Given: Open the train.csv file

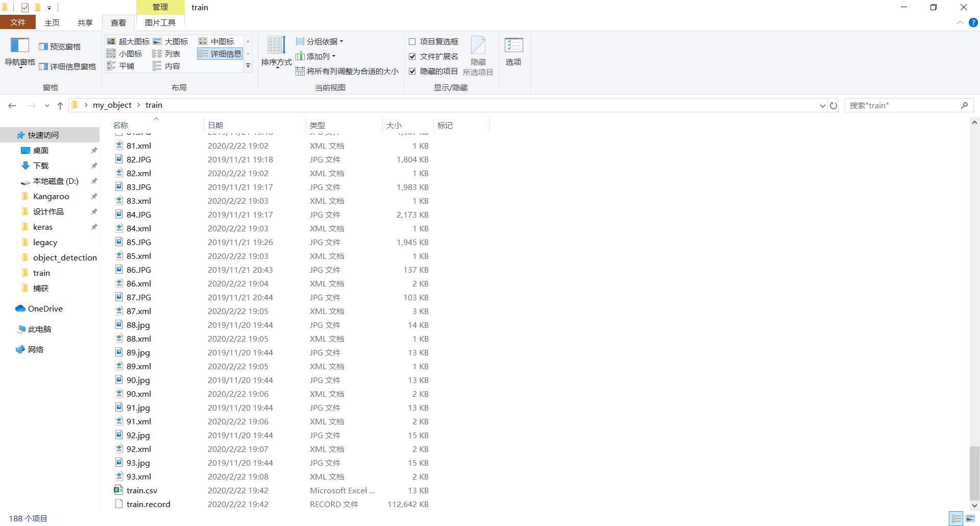Looking at the screenshot, I should click(x=142, y=490).
